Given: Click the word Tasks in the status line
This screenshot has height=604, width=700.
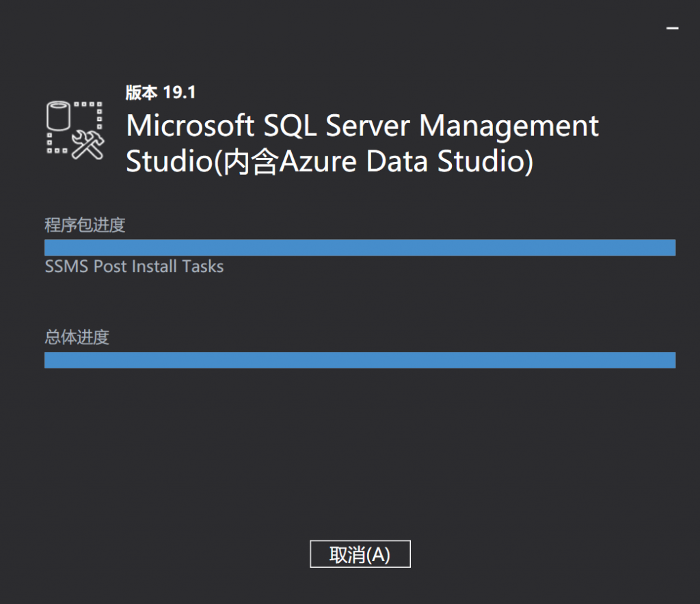Looking at the screenshot, I should [203, 266].
